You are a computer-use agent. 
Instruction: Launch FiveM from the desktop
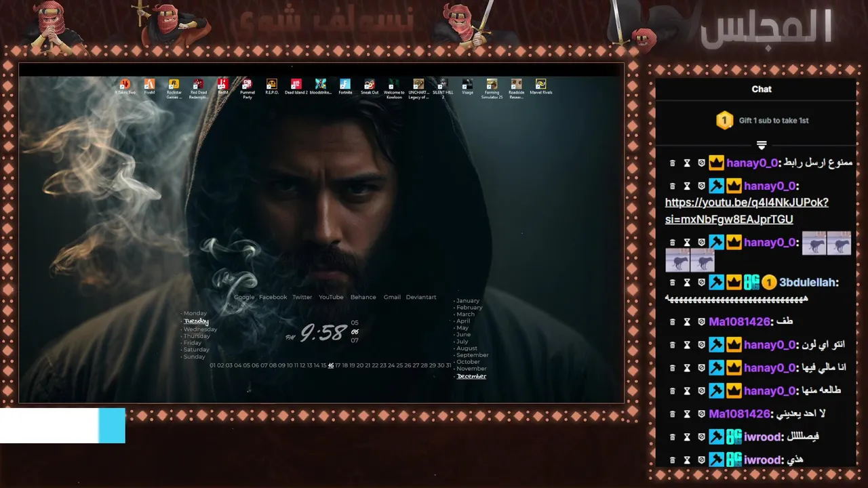pos(149,87)
